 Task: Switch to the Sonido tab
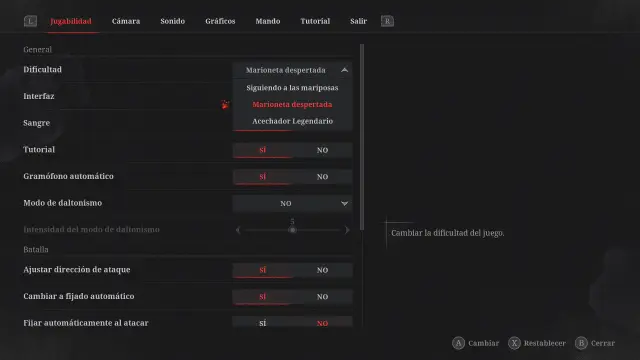coord(172,21)
